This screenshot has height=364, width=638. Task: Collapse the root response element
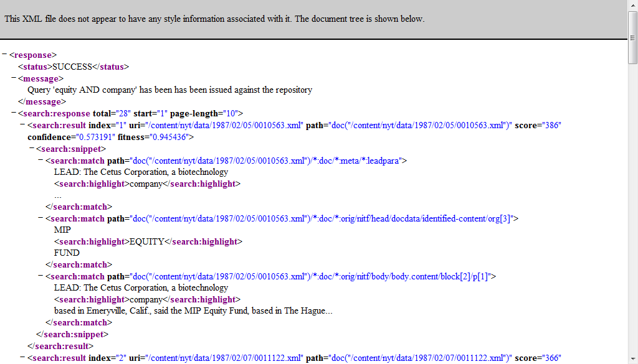pos(4,54)
